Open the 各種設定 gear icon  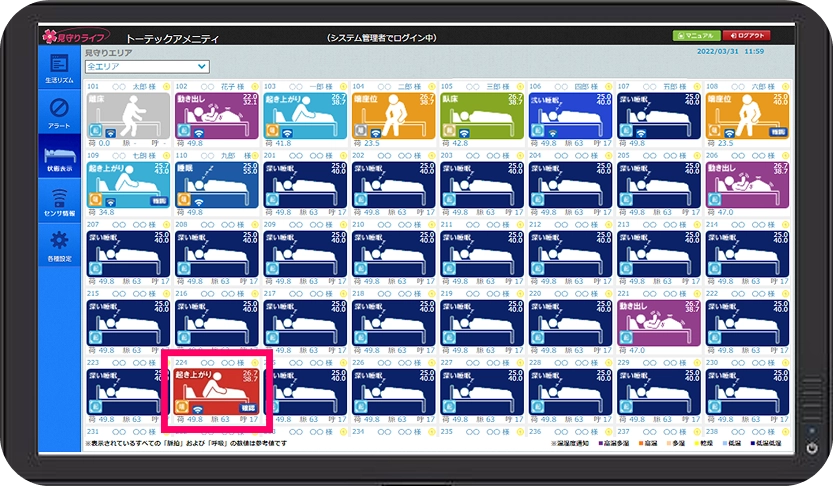point(58,243)
